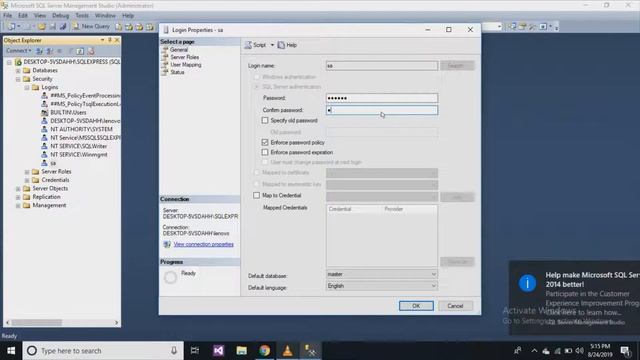This screenshot has width=640, height=360.
Task: Click the yellow Open File toolbar icon
Action: tap(42, 27)
